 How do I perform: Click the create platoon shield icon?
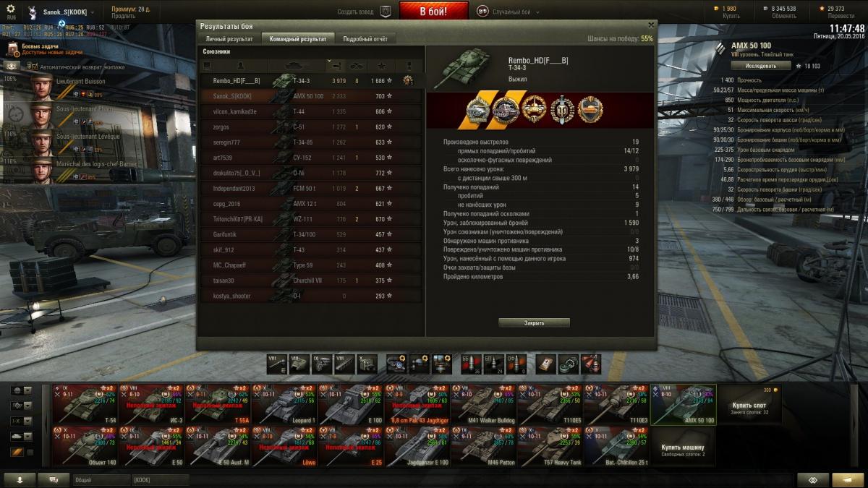click(386, 12)
